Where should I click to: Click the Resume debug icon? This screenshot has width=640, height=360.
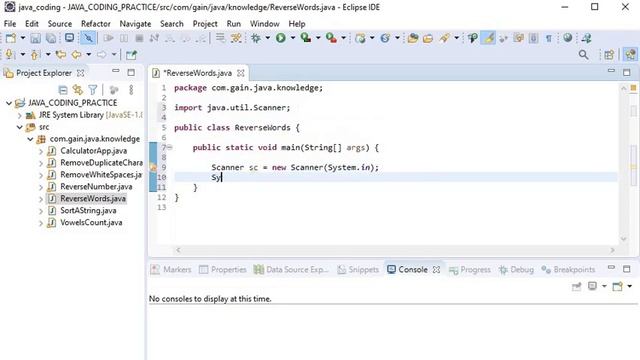109,38
